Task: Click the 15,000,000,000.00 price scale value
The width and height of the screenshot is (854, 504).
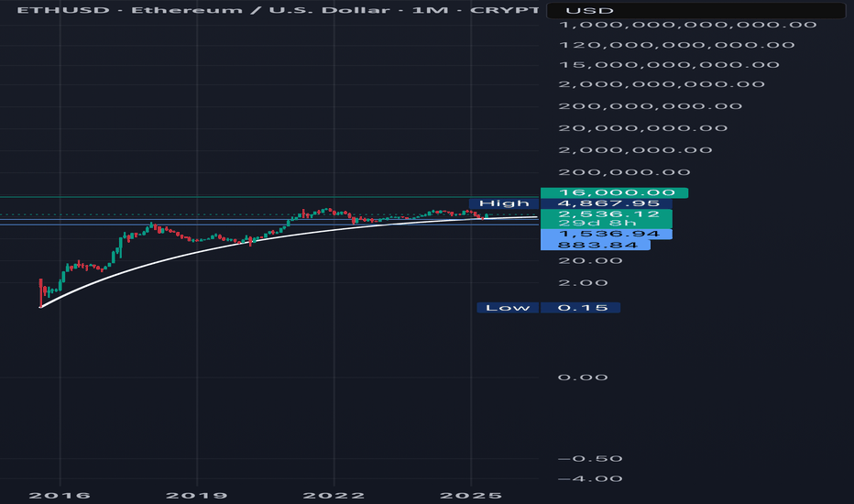Action: click(x=669, y=65)
